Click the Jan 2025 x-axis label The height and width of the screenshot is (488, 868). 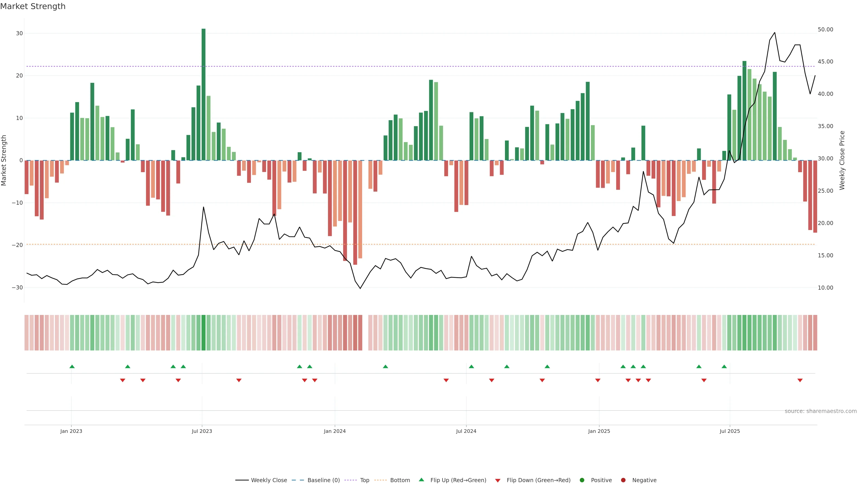(x=599, y=431)
